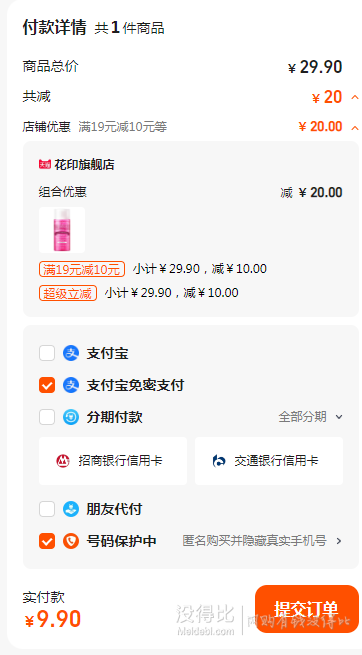
Task: Click the Alipay icon beside 支付宝免密支付
Action: pos(71,385)
